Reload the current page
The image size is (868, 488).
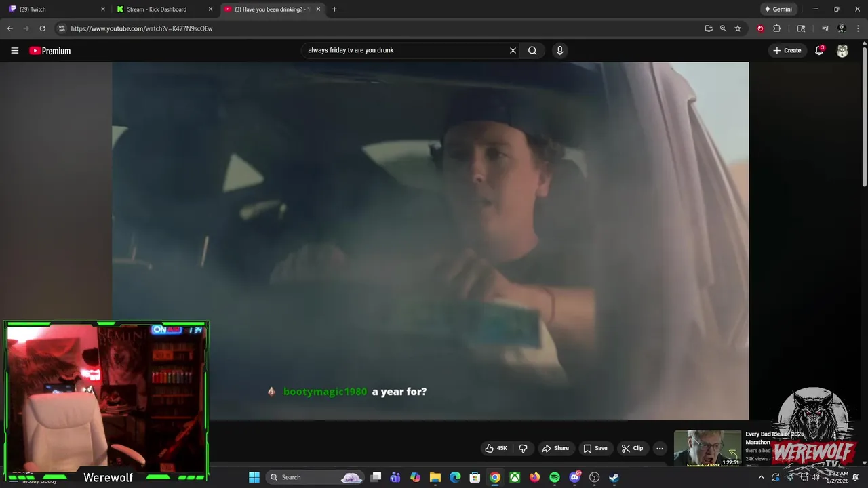tap(42, 28)
